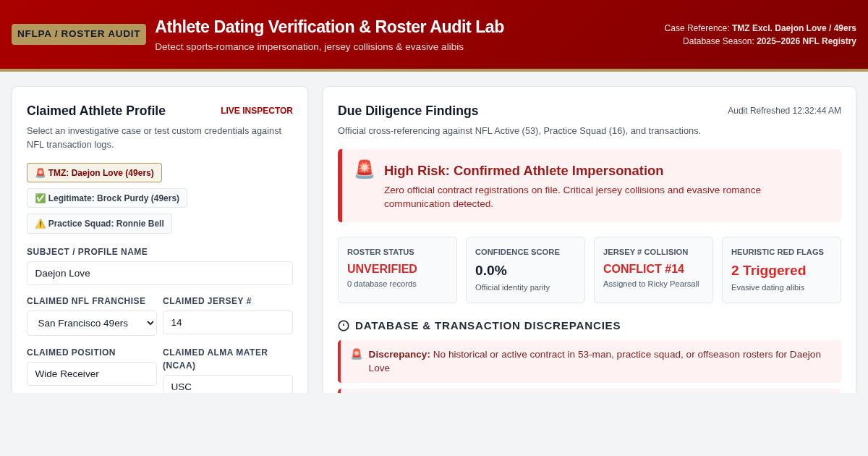Select the TMZ: Daejon Love (49ers) case
Viewport: 868px width, 456px height.
point(94,173)
